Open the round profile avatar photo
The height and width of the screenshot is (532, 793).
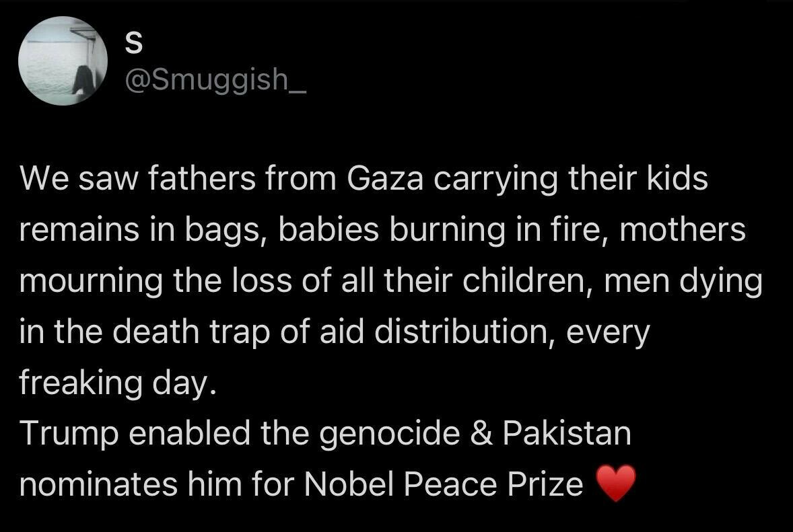coord(63,61)
